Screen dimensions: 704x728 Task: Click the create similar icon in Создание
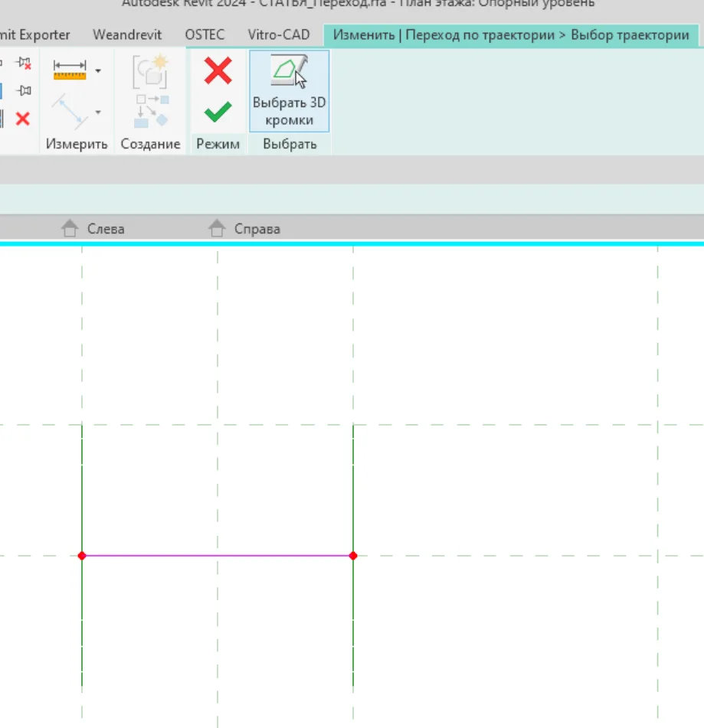[x=149, y=71]
